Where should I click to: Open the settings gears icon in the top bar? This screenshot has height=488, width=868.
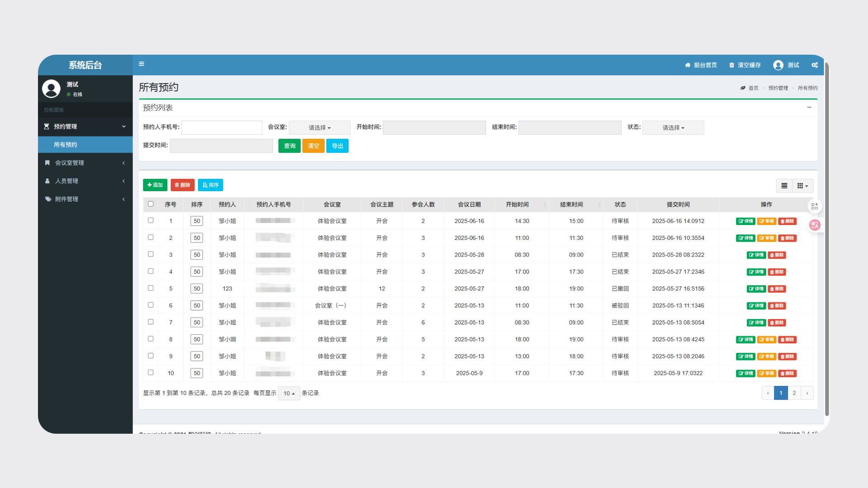click(815, 65)
